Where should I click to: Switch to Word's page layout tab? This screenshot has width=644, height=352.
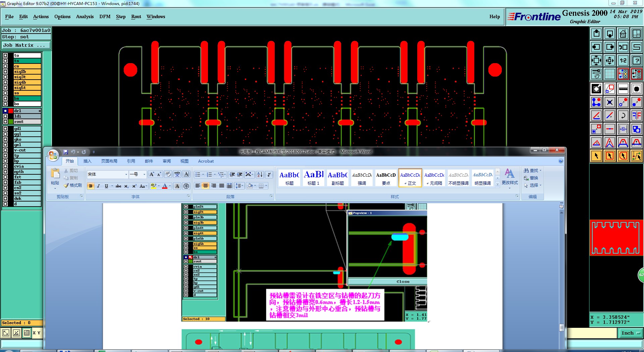pyautogui.click(x=109, y=161)
